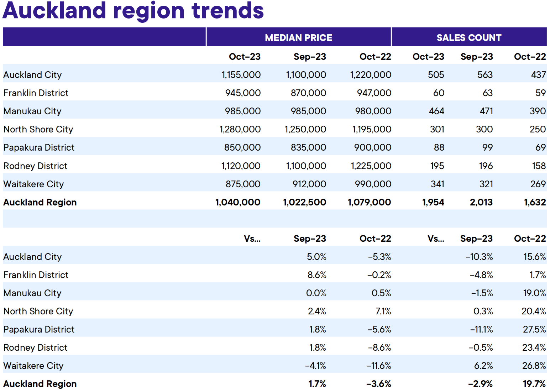Select Waitakere City sales count 341
Screen dimensions: 550x392
pos(438,184)
